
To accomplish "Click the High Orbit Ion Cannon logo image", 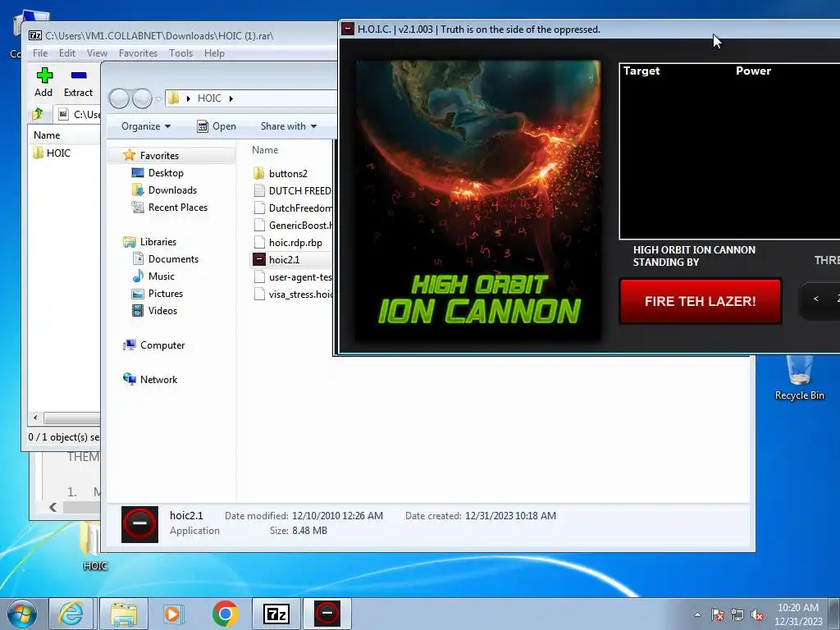I will pyautogui.click(x=478, y=200).
